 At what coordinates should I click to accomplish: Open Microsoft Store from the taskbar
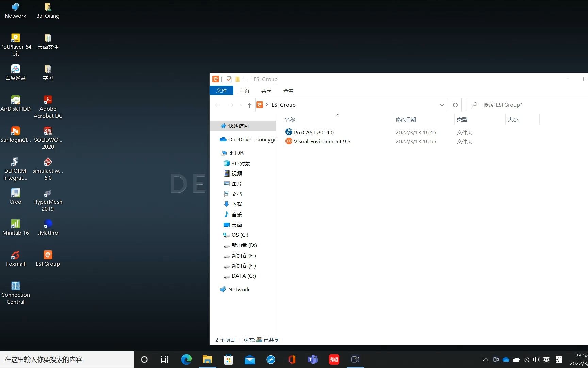pos(228,359)
